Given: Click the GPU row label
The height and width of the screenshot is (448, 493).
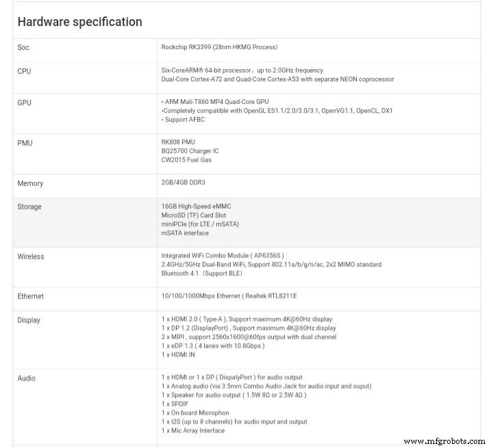Looking at the screenshot, I should coord(24,103).
